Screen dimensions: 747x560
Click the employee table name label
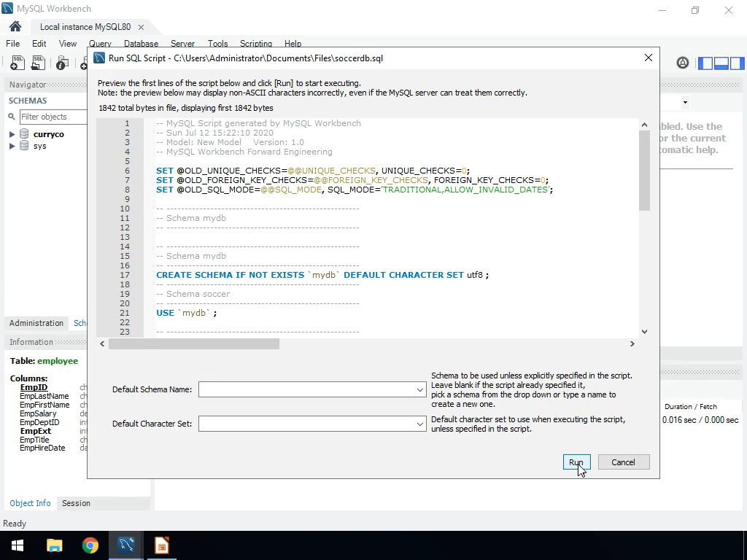[58, 361]
